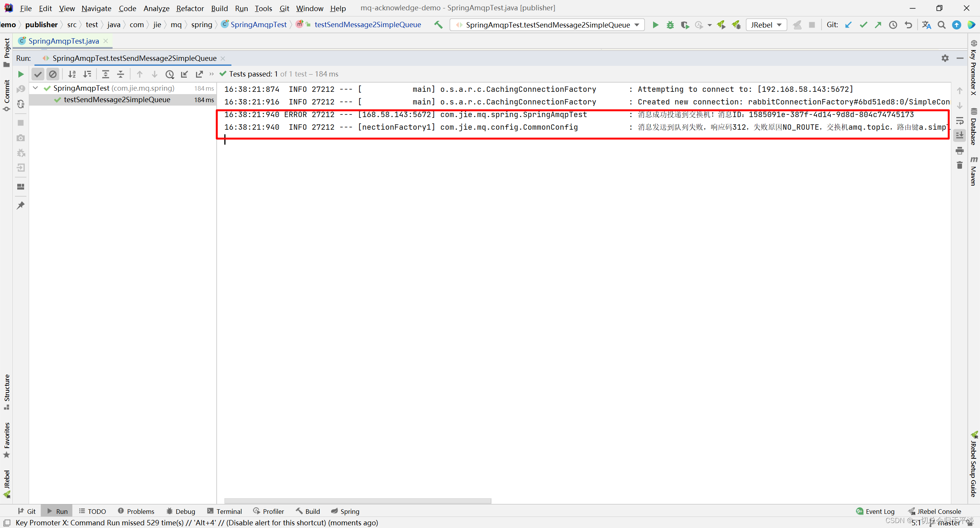Toggle tool window quick access icon
980x528 pixels.
7,523
